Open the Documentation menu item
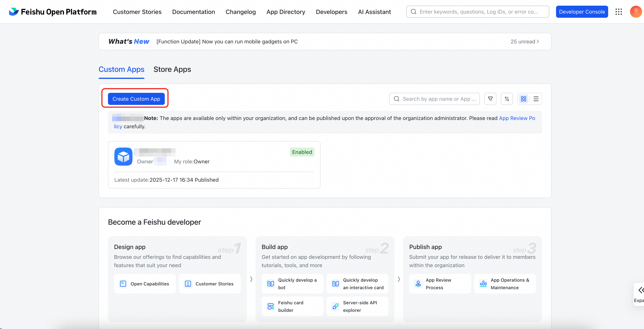644x329 pixels. 193,12
